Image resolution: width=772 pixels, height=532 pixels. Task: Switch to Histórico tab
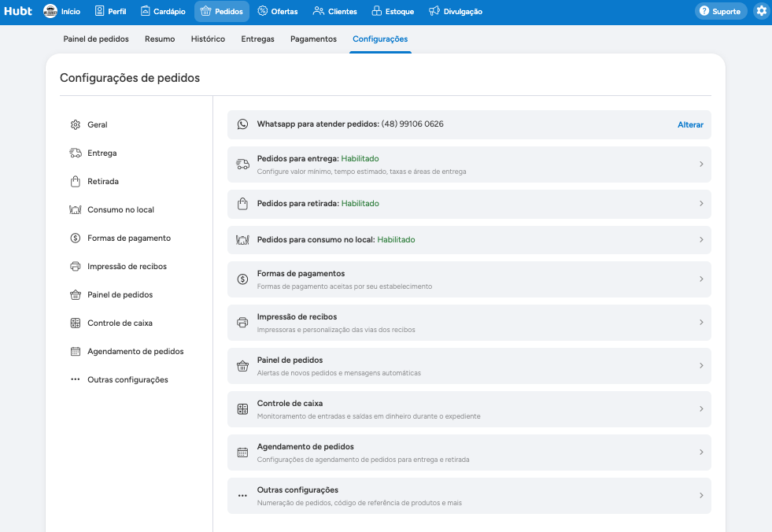pyautogui.click(x=208, y=39)
